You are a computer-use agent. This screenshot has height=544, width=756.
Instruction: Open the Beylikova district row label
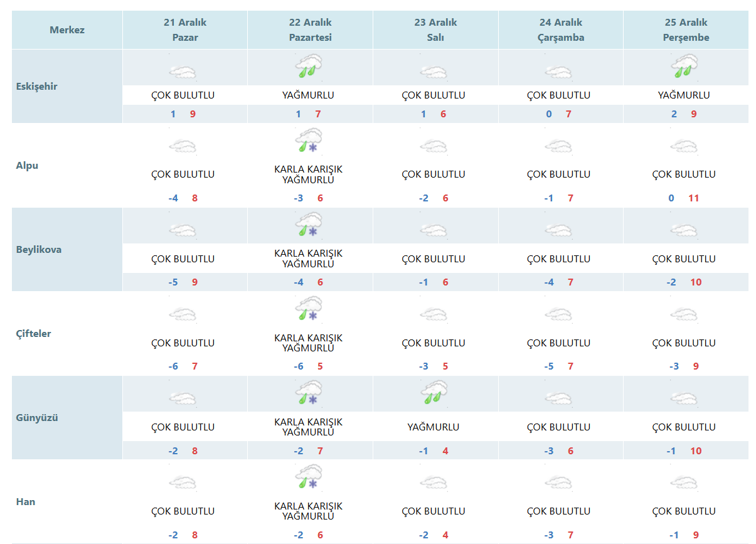(x=39, y=249)
